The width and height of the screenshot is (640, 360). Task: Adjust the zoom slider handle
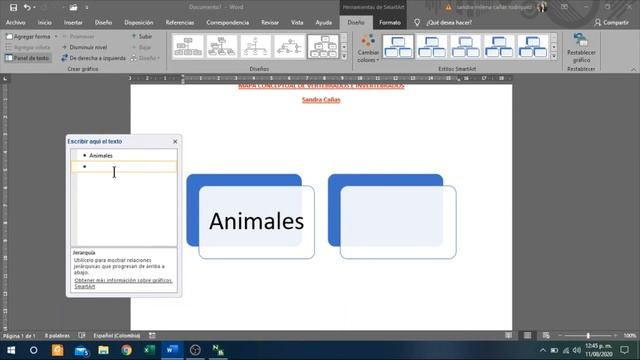[x=588, y=336]
